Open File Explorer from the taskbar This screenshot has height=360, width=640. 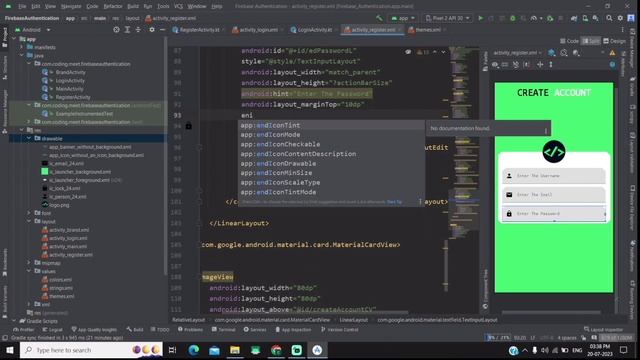(x=235, y=350)
